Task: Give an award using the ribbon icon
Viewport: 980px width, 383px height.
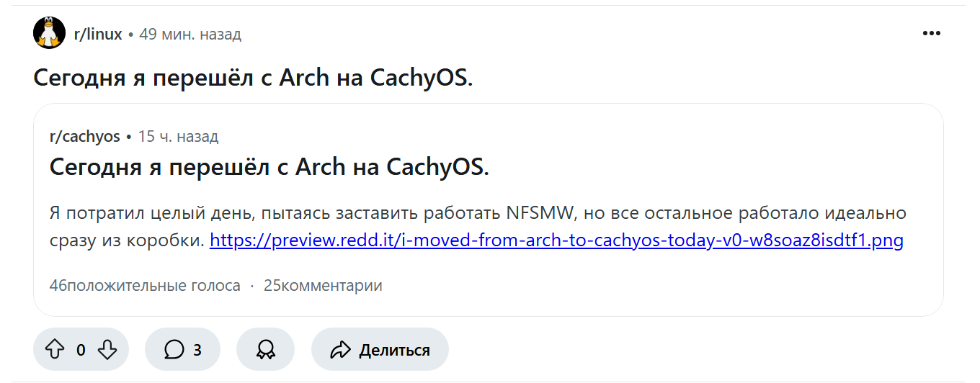Action: tap(265, 350)
